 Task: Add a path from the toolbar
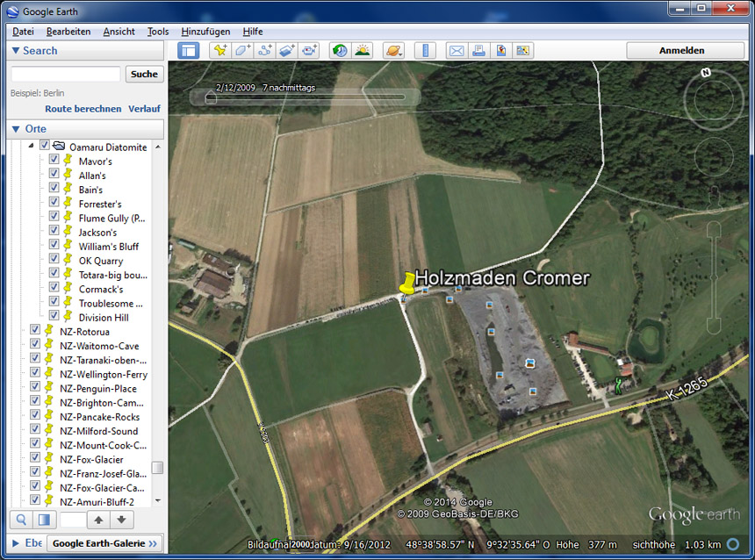[264, 51]
